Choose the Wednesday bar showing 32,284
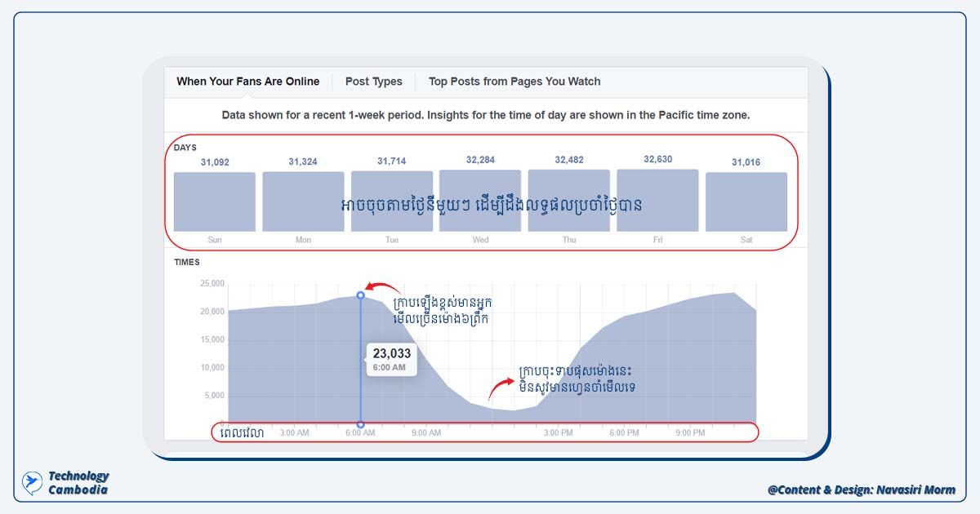The height and width of the screenshot is (514, 980). (x=480, y=202)
